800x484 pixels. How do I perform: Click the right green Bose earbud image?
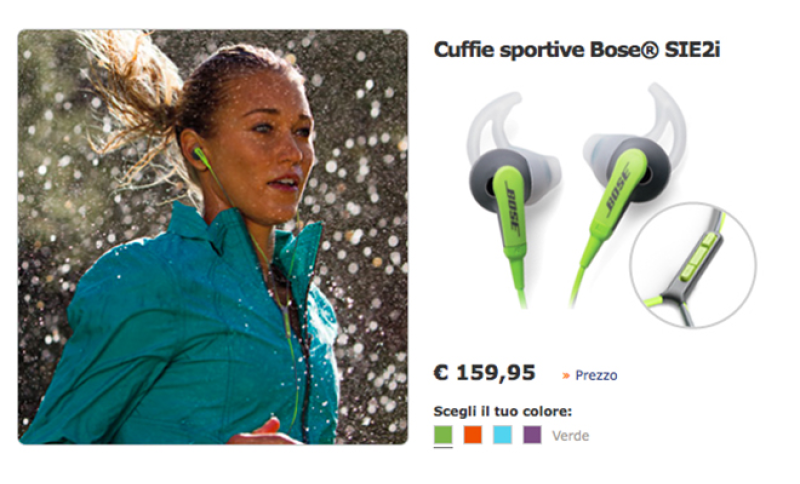click(625, 194)
